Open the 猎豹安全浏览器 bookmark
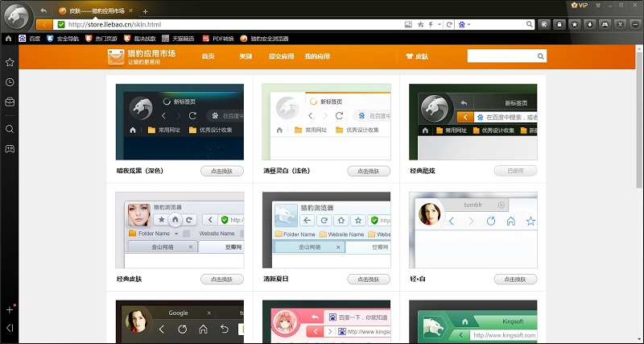The height and width of the screenshot is (344, 644). [264, 39]
